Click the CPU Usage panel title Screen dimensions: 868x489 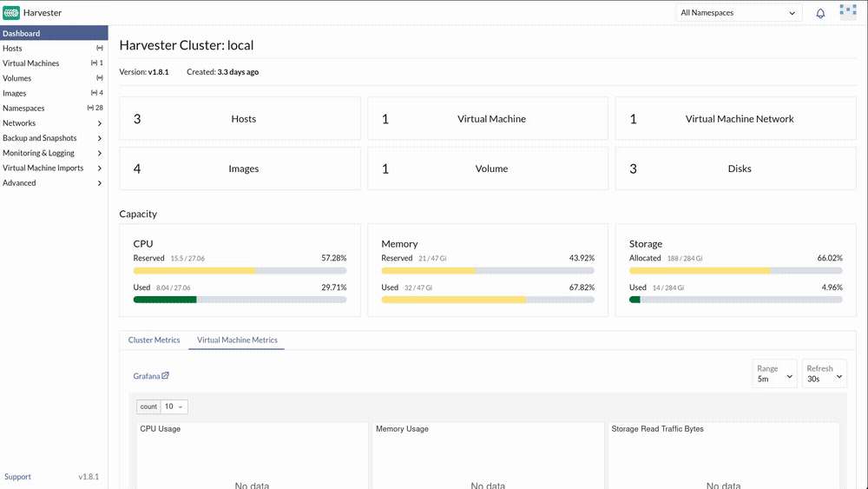coord(160,429)
